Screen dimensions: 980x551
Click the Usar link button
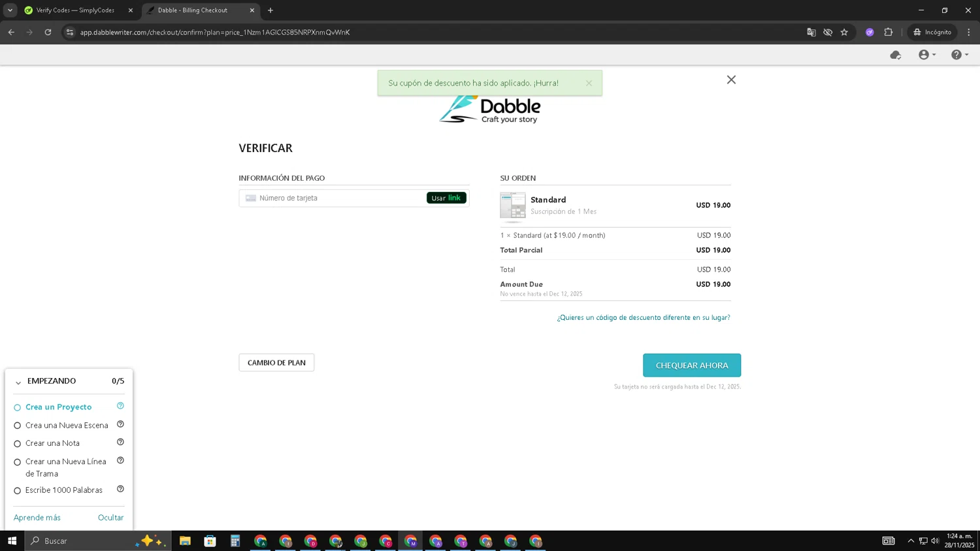click(x=446, y=198)
